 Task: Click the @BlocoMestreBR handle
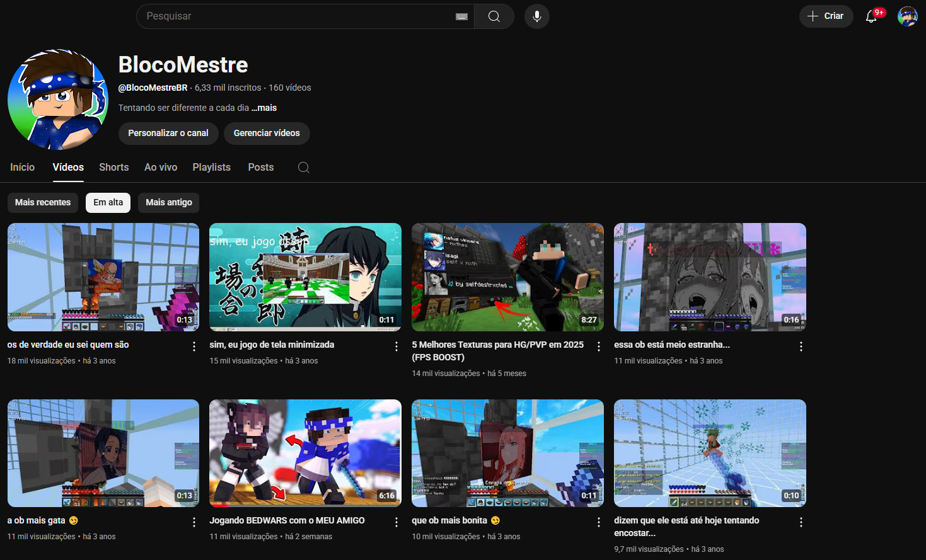coord(153,88)
